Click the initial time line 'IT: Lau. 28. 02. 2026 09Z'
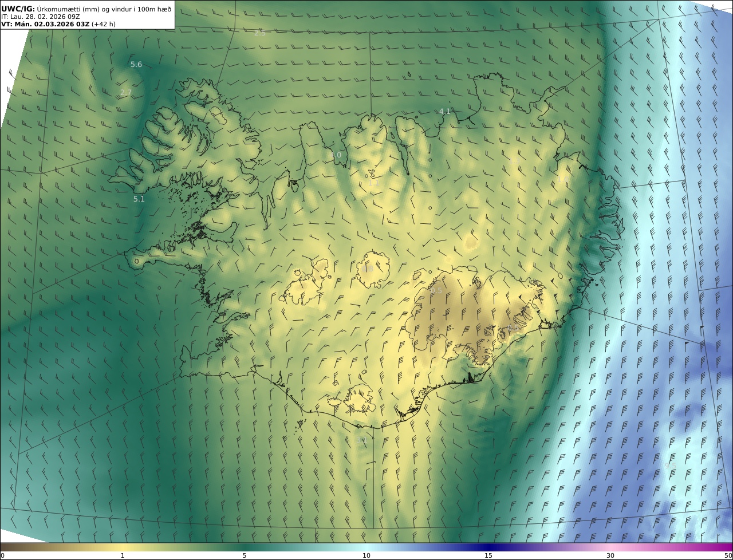This screenshot has height=560, width=733. [x=41, y=17]
